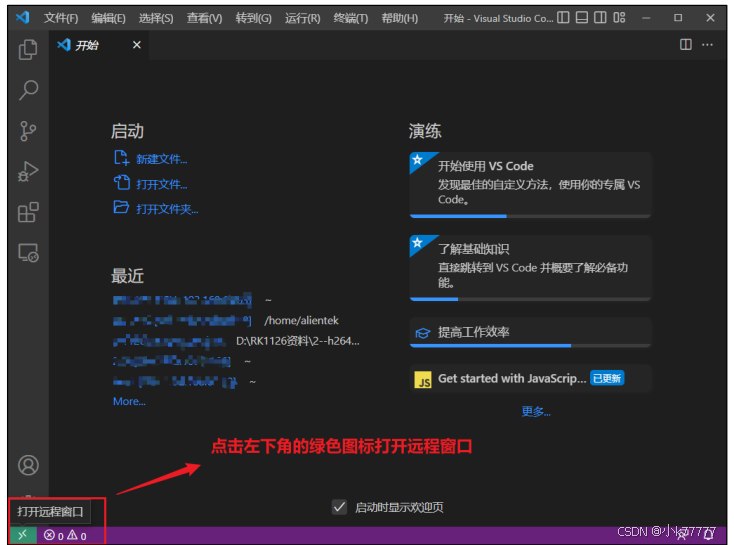The height and width of the screenshot is (545, 734).
Task: Open the Run and Debug view
Action: click(x=28, y=171)
